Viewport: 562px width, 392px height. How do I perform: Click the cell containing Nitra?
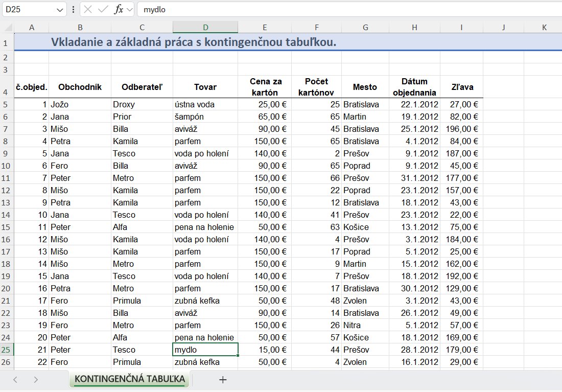click(x=365, y=325)
